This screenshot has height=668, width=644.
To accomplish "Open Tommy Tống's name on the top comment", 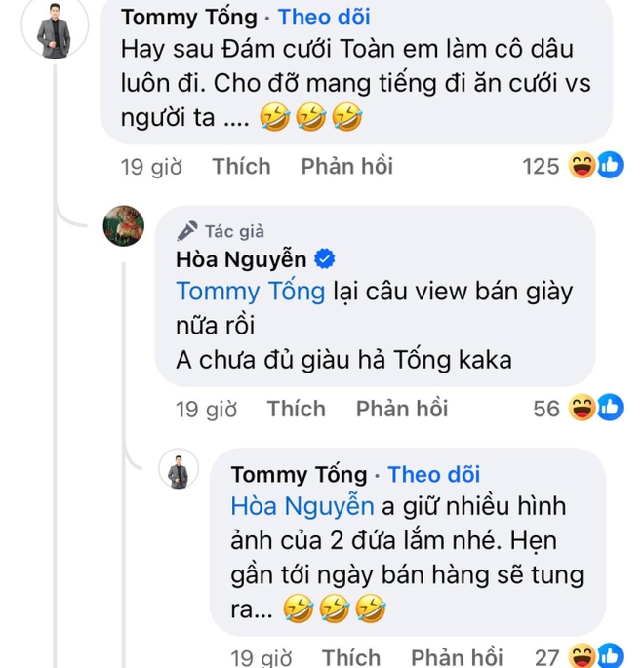I will [x=190, y=17].
